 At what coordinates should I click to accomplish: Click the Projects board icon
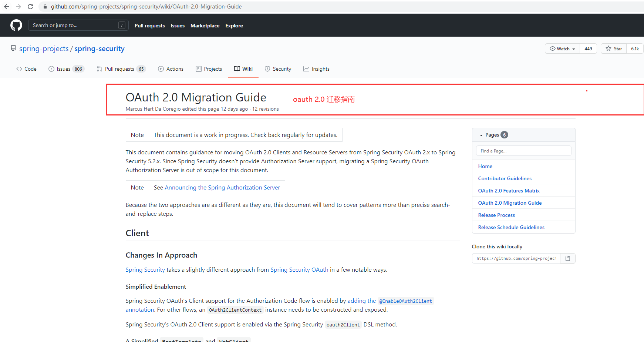[x=199, y=69]
